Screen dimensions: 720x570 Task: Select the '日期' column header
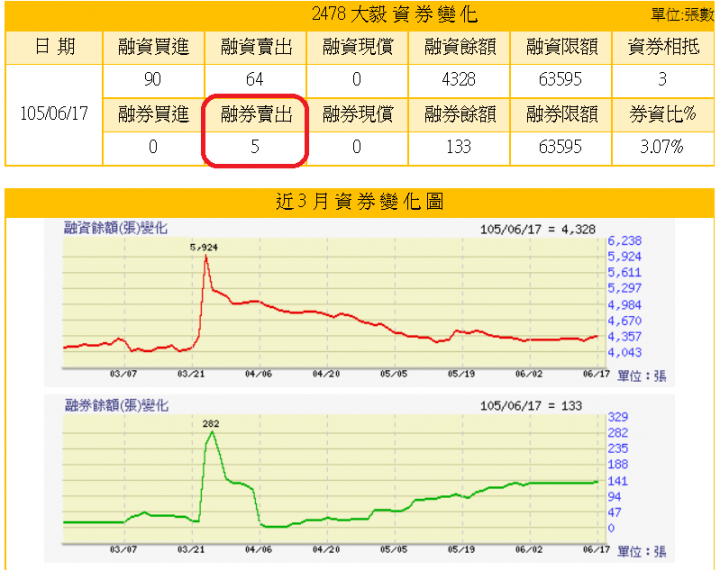(55, 47)
